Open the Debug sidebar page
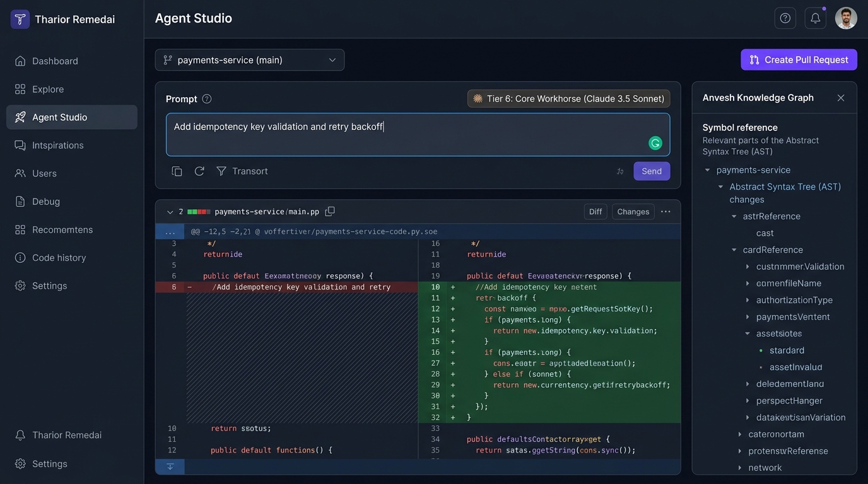 pyautogui.click(x=71, y=202)
